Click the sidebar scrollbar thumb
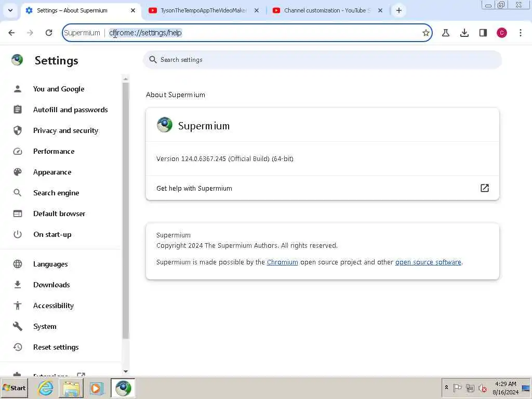The image size is (532, 399). [x=126, y=210]
